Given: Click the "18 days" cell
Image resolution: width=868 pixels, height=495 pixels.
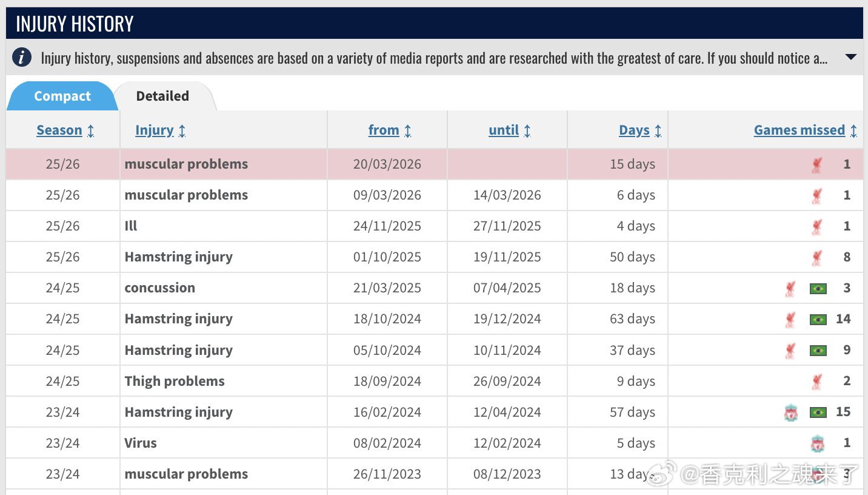Looking at the screenshot, I should (632, 288).
